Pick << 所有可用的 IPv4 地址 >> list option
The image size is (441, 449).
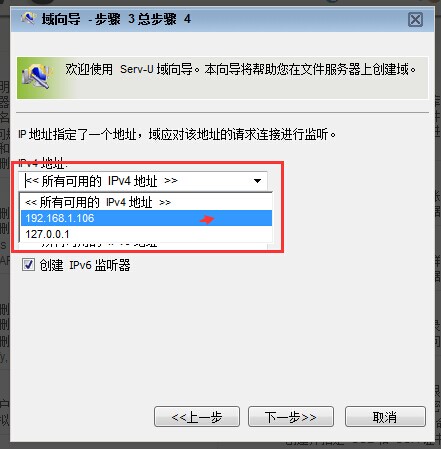[x=146, y=202]
